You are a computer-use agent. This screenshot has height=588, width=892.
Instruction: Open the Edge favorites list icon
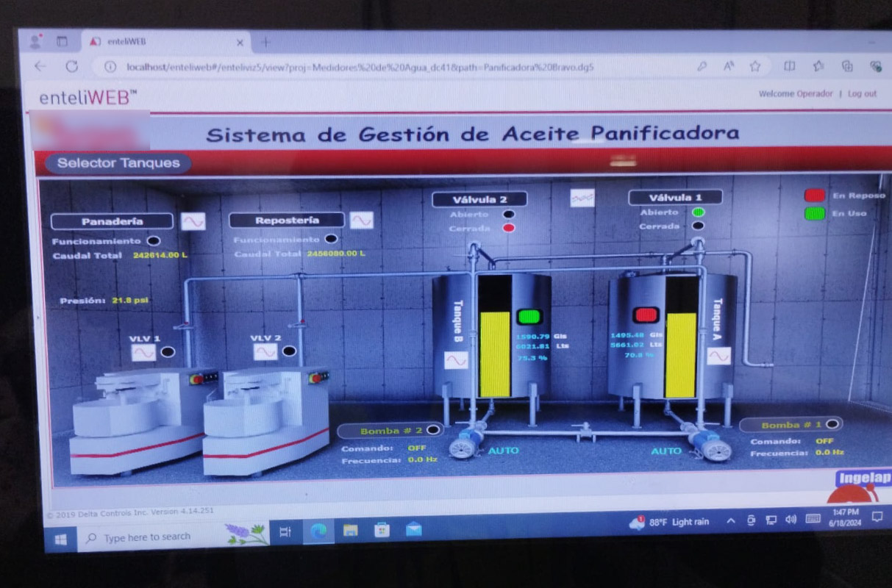pyautogui.click(x=818, y=66)
